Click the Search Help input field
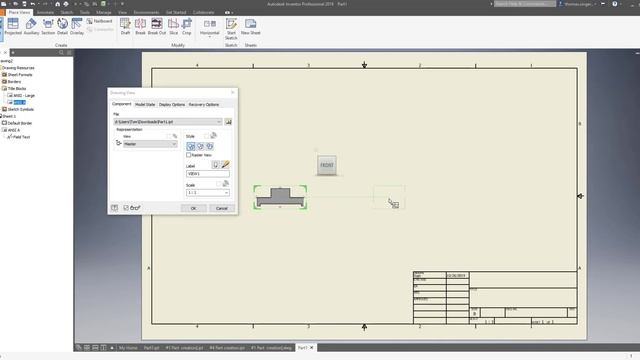640x360 pixels. coord(525,4)
